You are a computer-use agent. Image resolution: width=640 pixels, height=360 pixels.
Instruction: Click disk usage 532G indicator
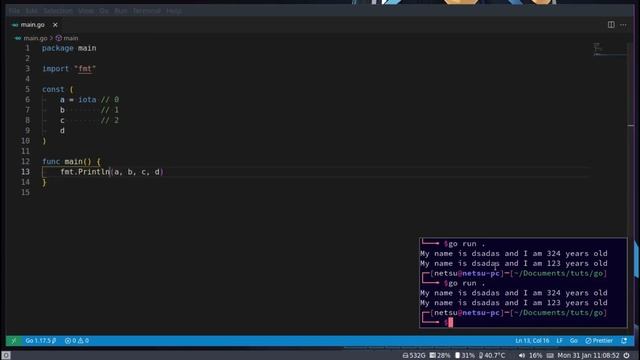[414, 356]
